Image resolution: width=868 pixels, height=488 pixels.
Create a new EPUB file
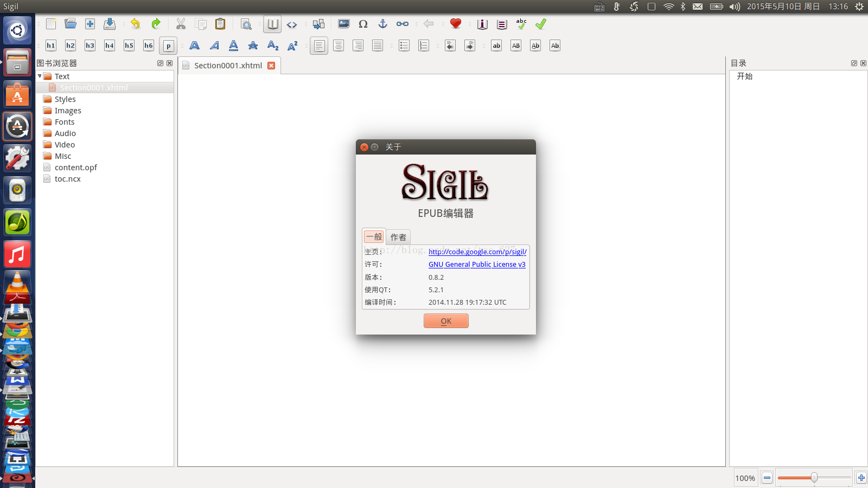pyautogui.click(x=51, y=24)
